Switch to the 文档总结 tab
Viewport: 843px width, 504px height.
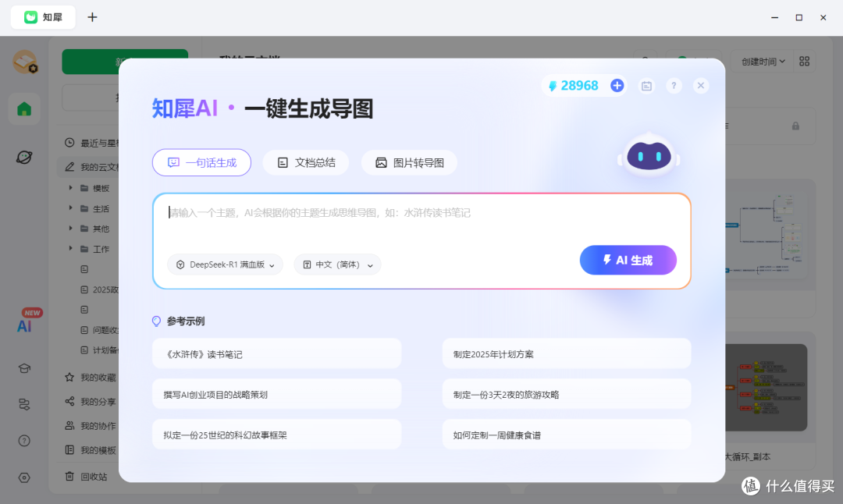[x=306, y=162]
